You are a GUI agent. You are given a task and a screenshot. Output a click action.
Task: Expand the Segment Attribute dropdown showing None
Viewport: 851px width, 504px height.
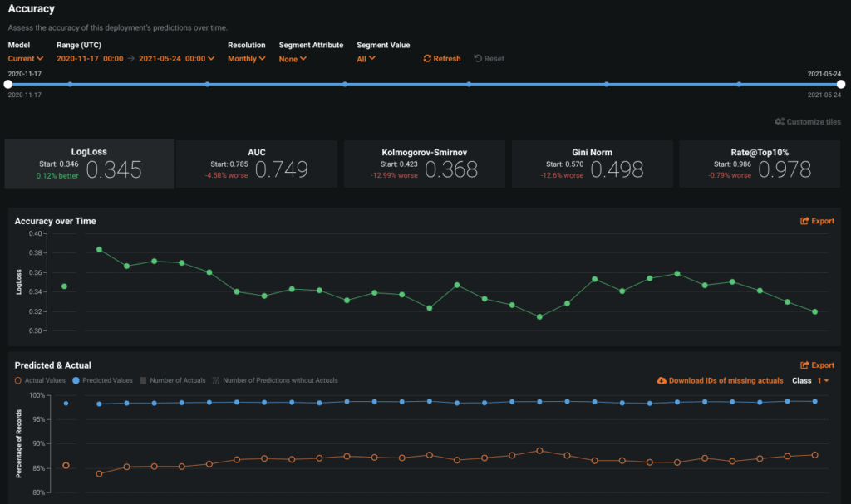point(293,59)
